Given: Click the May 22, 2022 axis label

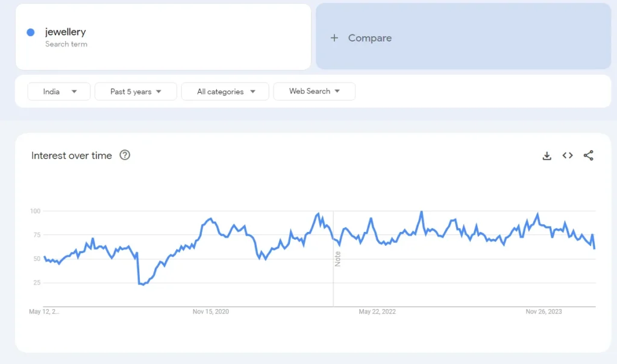Looking at the screenshot, I should (377, 312).
